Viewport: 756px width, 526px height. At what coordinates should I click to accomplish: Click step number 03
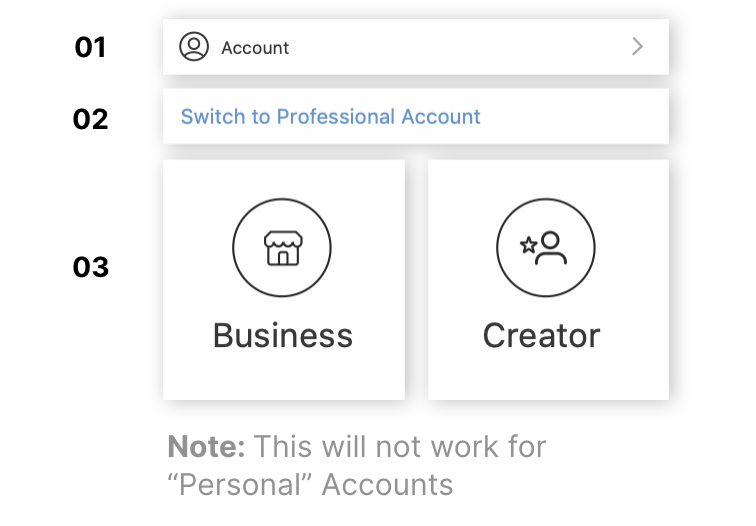coord(91,267)
